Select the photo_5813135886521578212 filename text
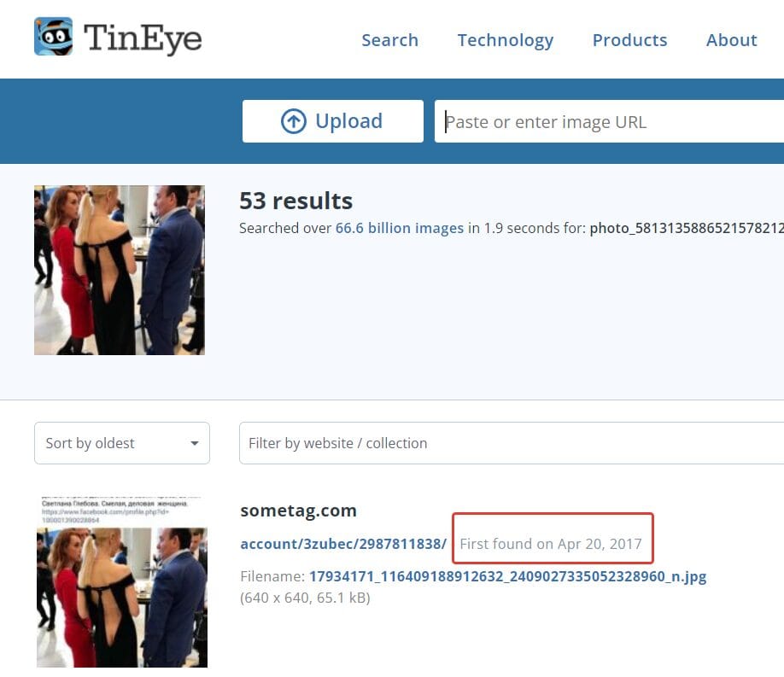Screen dimensions: 784x677 pyautogui.click(x=687, y=228)
